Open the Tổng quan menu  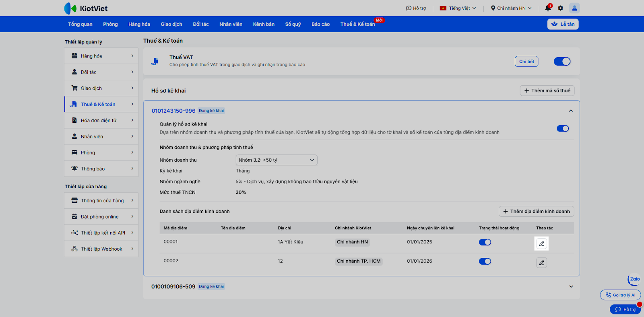click(x=80, y=24)
